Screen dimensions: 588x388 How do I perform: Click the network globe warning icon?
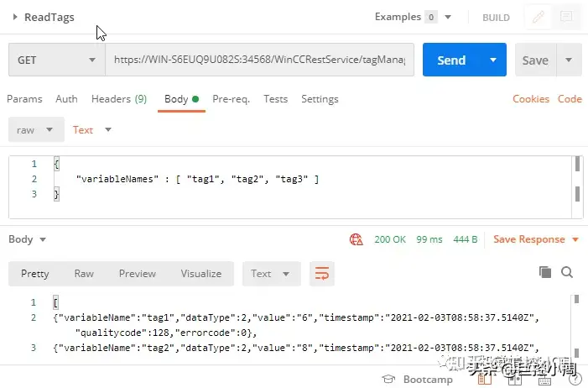click(x=356, y=239)
